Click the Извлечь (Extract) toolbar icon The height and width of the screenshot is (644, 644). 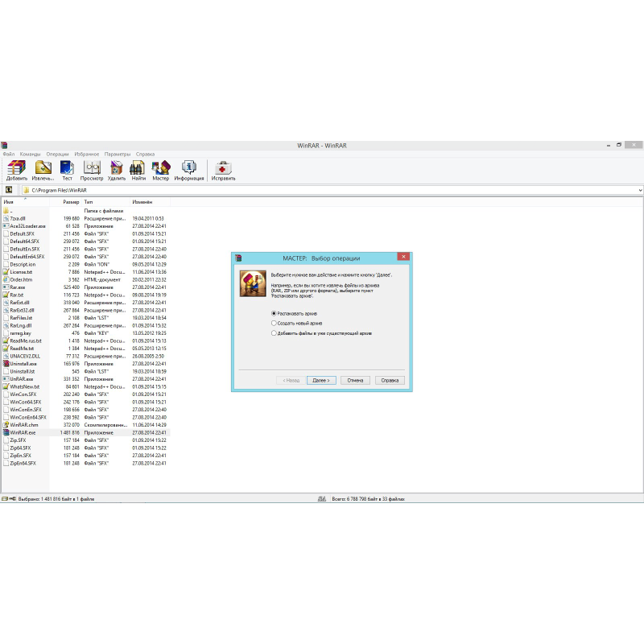[42, 167]
